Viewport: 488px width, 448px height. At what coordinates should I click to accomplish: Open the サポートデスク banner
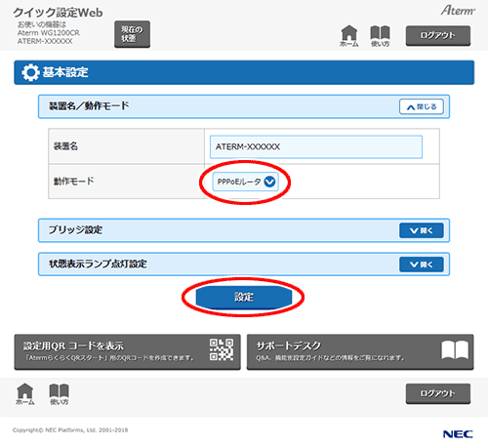(x=360, y=352)
